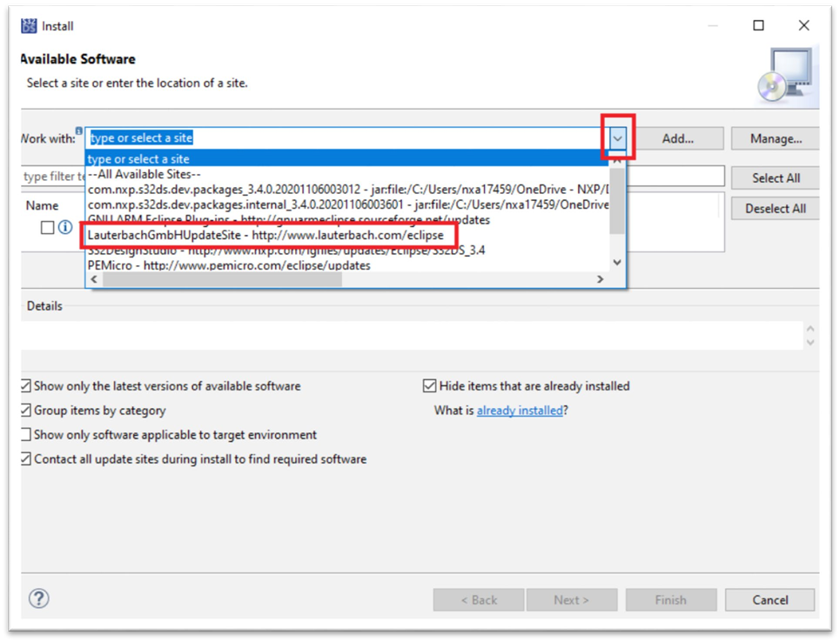Open the Manage... dialog
The width and height of the screenshot is (840, 642).
[775, 137]
